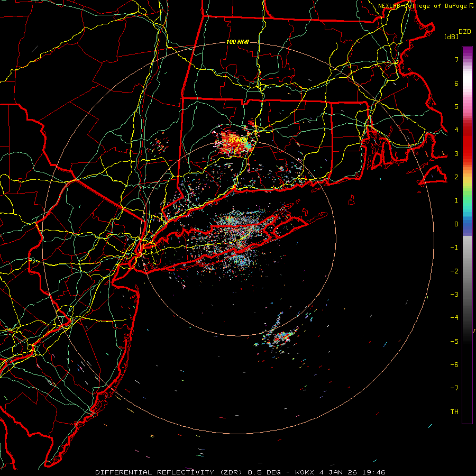Click the -4 tick label on the dB scale

tap(454, 318)
